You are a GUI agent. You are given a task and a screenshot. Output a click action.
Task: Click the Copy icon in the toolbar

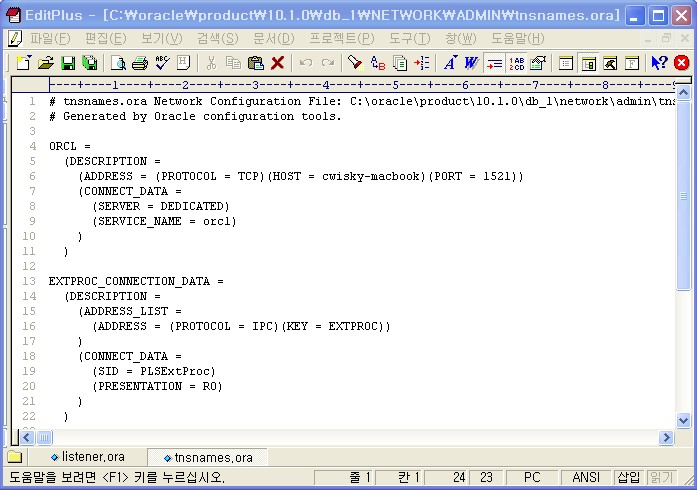point(233,63)
